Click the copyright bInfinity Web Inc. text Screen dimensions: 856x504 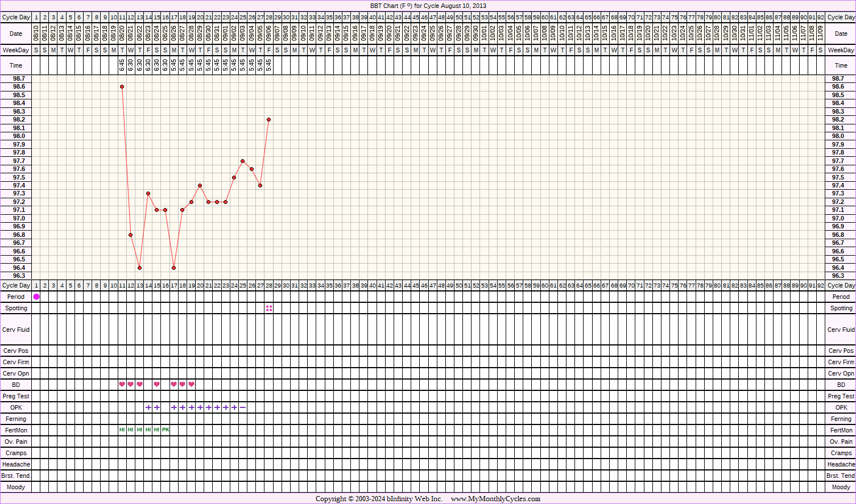(x=379, y=499)
